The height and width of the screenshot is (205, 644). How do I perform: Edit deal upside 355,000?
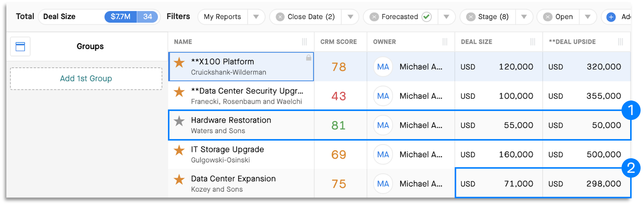tap(604, 96)
